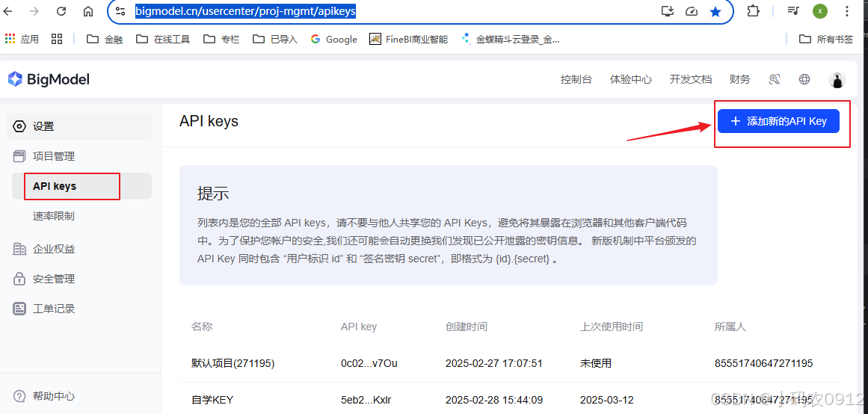This screenshot has width=868, height=414.
Task: Toggle the bookmark star for this page
Action: click(715, 11)
